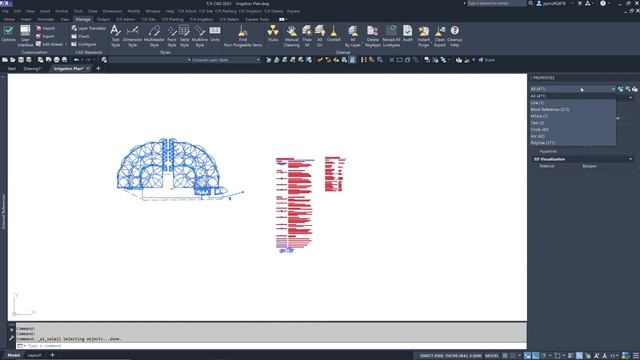Open the Multiline Style dialog

200,36
